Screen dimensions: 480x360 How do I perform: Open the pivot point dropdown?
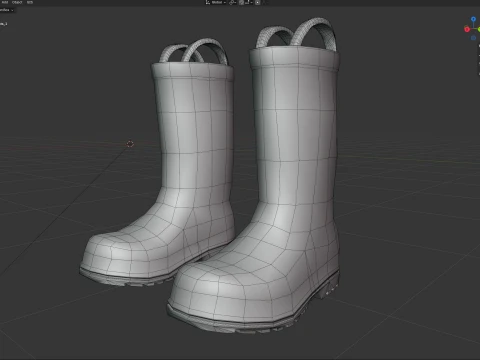click(232, 2)
